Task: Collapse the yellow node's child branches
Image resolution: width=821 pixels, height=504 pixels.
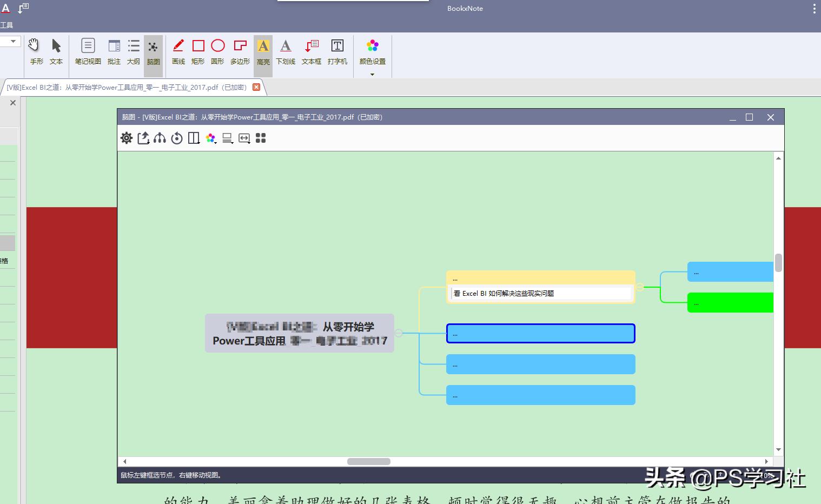Action: point(640,287)
